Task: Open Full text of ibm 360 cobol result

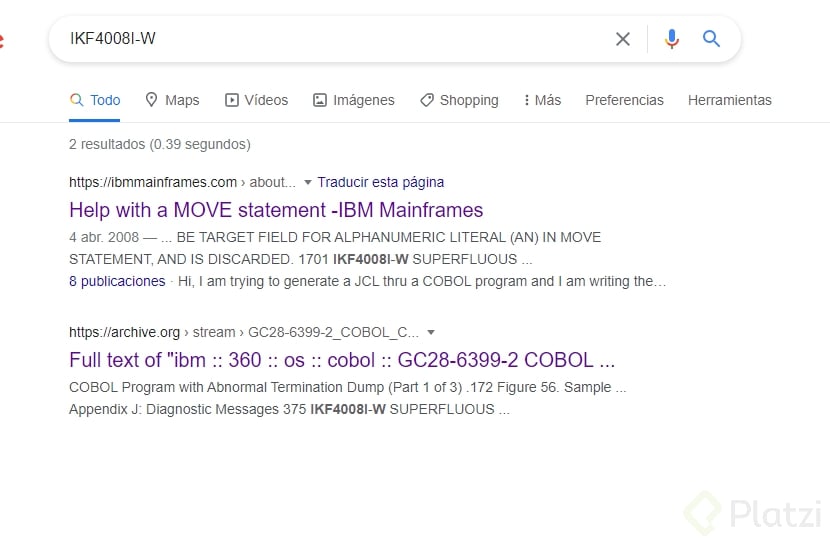Action: tap(342, 360)
